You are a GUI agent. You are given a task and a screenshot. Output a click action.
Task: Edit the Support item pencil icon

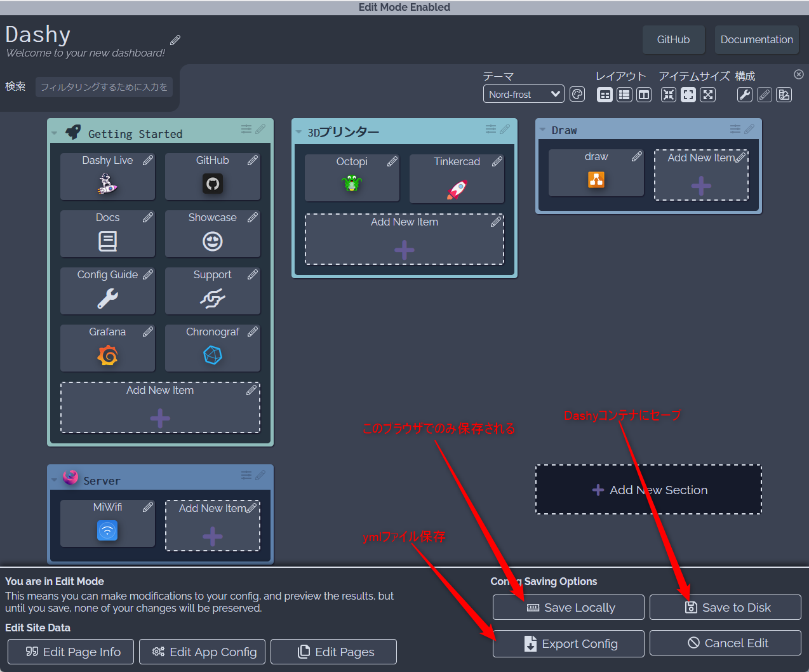coord(253,274)
